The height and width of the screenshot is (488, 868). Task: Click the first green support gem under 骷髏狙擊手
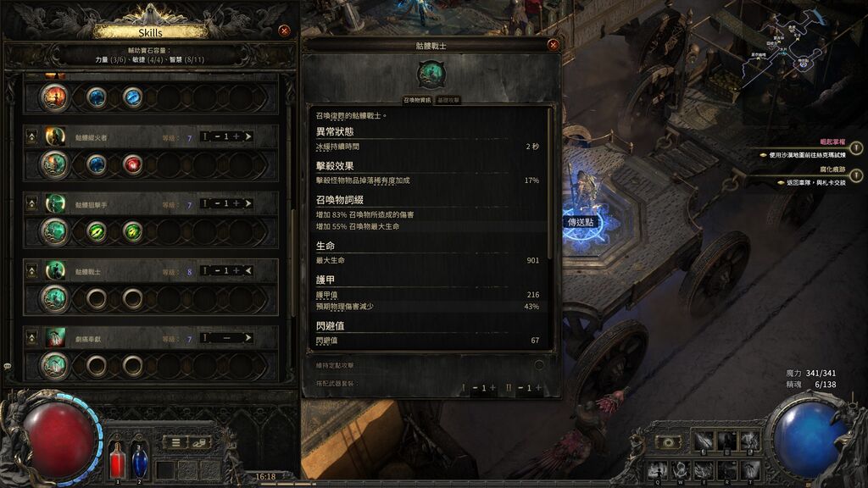(97, 231)
